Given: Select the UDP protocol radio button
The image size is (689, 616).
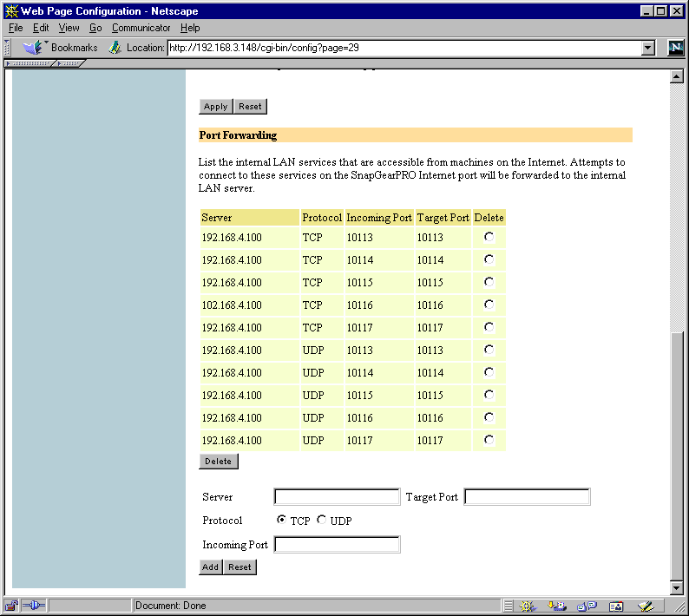Looking at the screenshot, I should coord(322,520).
